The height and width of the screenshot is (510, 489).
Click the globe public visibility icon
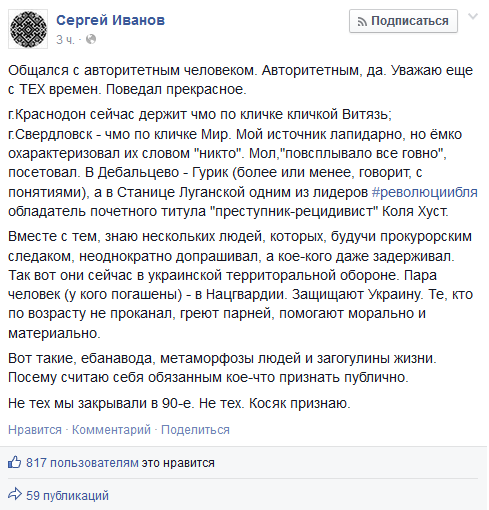tap(91, 39)
